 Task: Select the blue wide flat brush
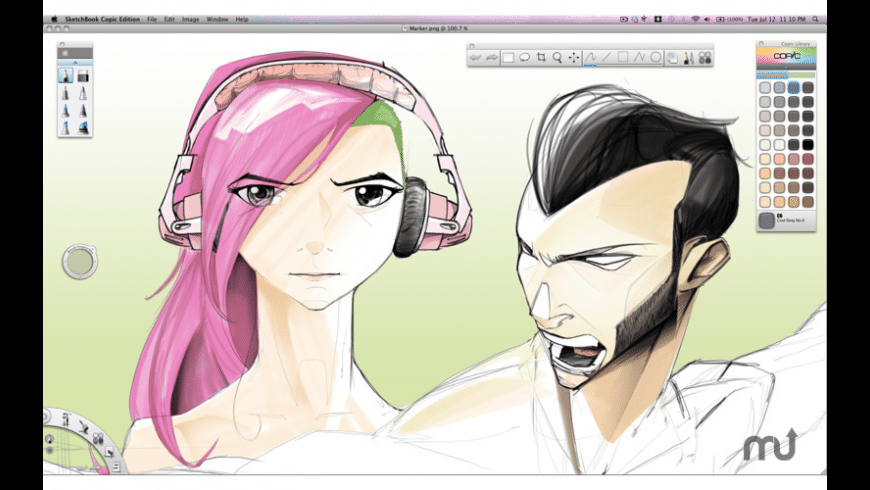[x=83, y=128]
